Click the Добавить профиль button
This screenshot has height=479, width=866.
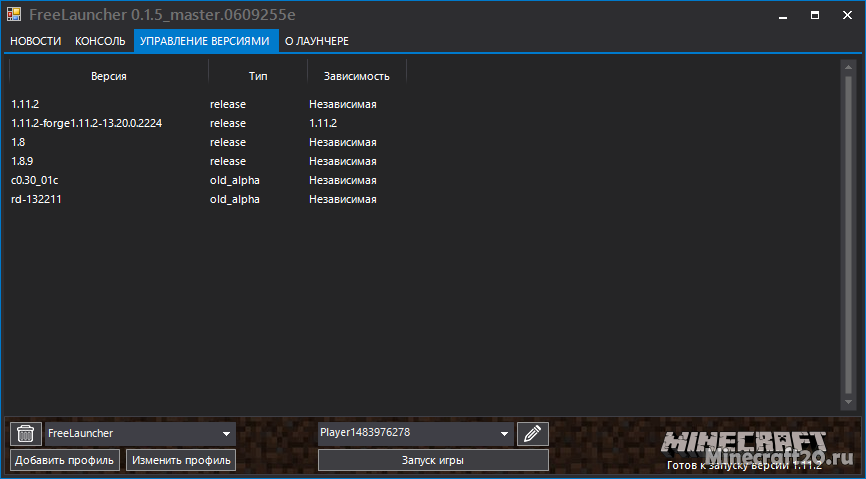[x=65, y=460]
